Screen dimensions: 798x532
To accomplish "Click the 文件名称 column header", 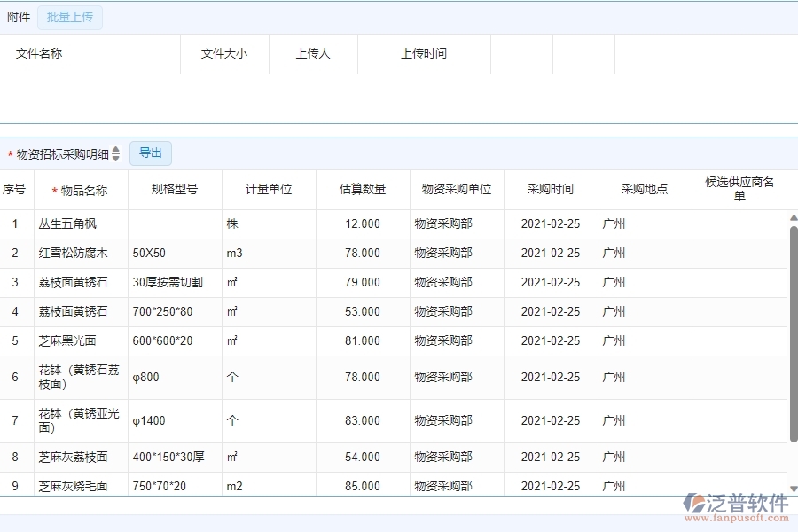I will [40, 54].
